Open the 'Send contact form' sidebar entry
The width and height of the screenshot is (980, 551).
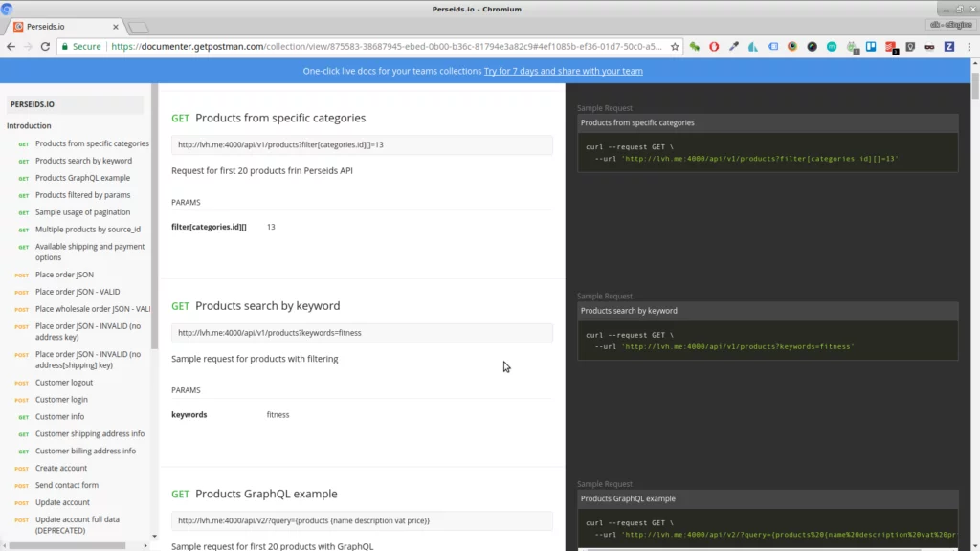pos(66,485)
